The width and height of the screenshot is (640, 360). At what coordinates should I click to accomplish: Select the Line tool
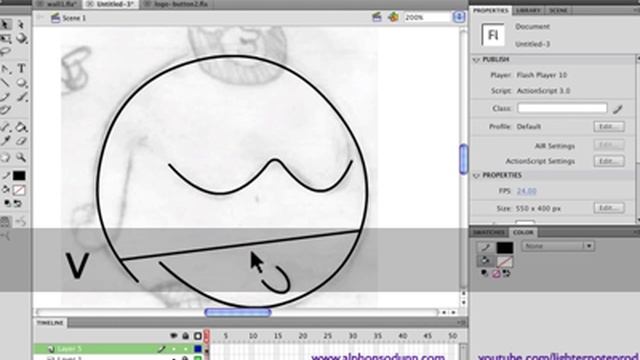click(x=6, y=83)
